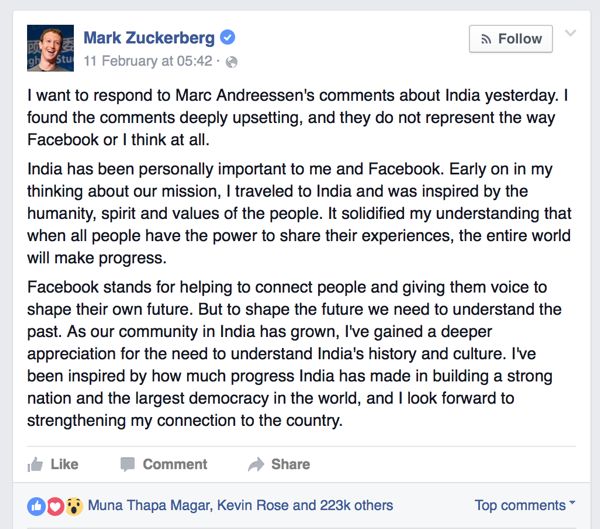The height and width of the screenshot is (529, 600).
Task: Expand the Top comments sort dropdown
Action: [525, 505]
